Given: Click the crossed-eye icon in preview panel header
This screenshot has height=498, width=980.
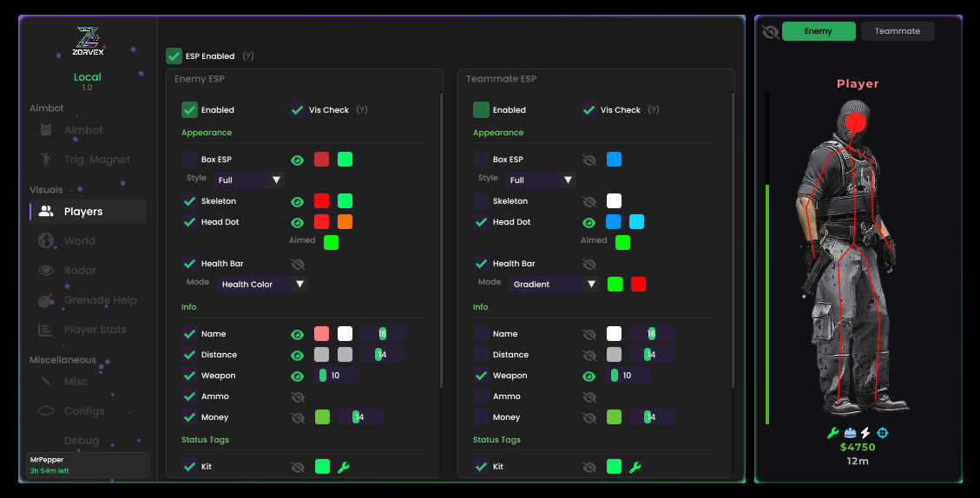Looking at the screenshot, I should [x=769, y=32].
